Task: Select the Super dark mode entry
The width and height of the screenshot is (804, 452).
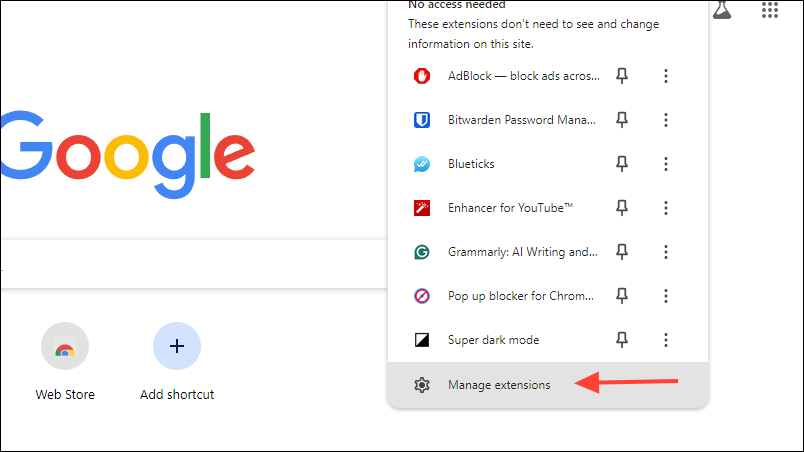Action: (x=493, y=340)
